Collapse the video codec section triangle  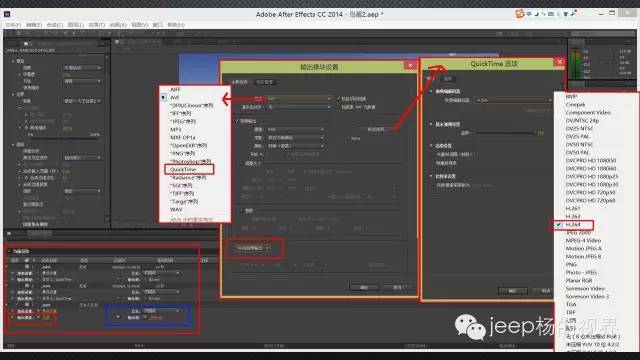tap(431, 91)
